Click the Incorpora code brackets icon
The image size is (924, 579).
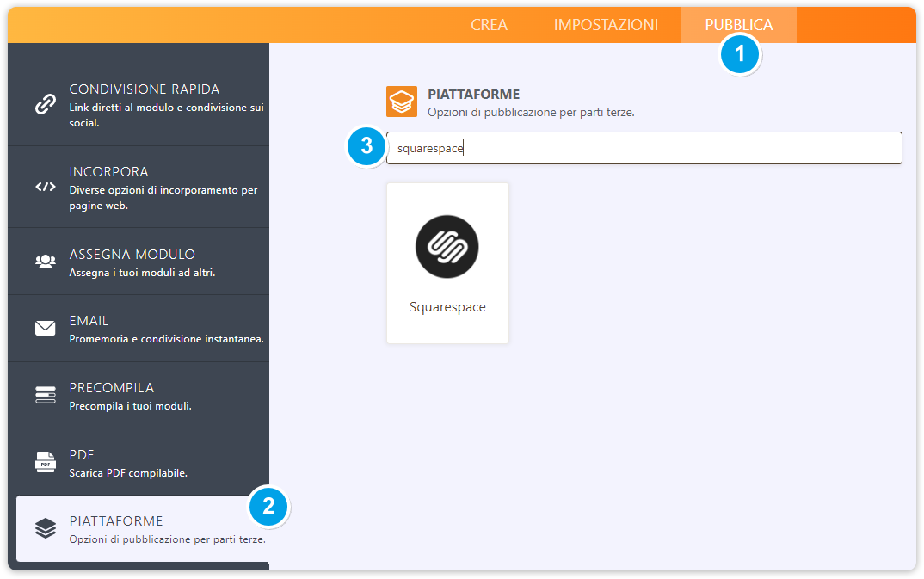[x=46, y=187]
